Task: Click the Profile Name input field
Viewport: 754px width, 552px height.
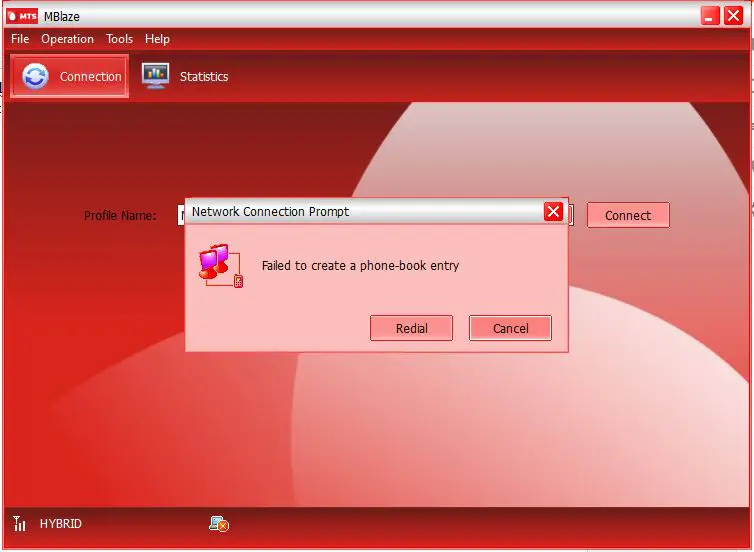Action: click(376, 215)
